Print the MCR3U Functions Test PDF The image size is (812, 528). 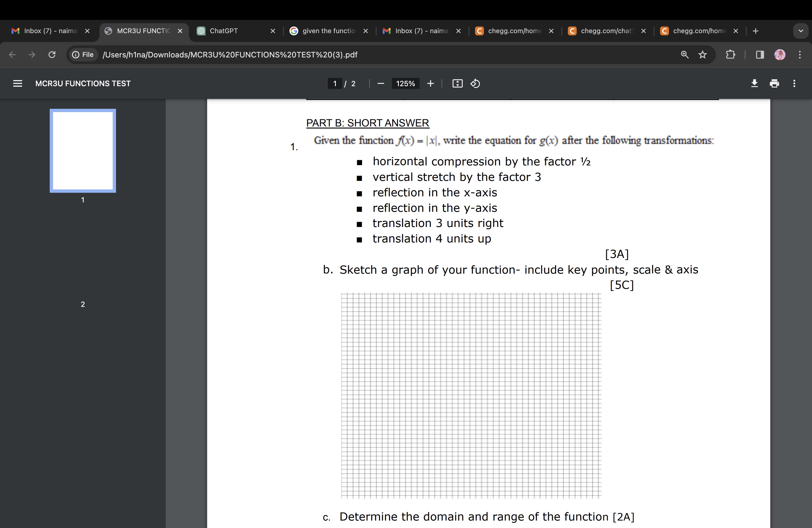click(774, 84)
